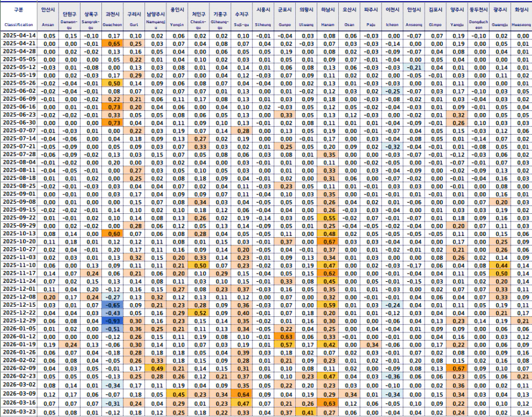Select the 2026-01-12 date row label
The width and height of the screenshot is (532, 417).
18,337
